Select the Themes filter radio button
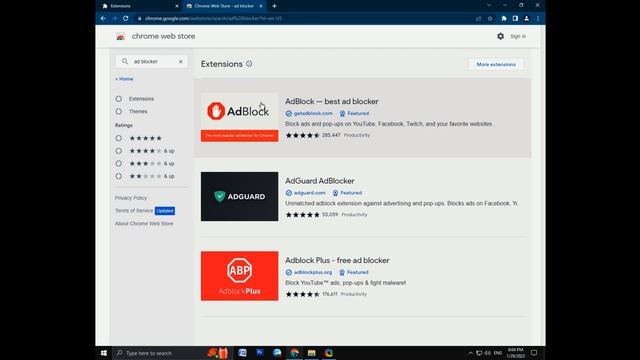 118,111
